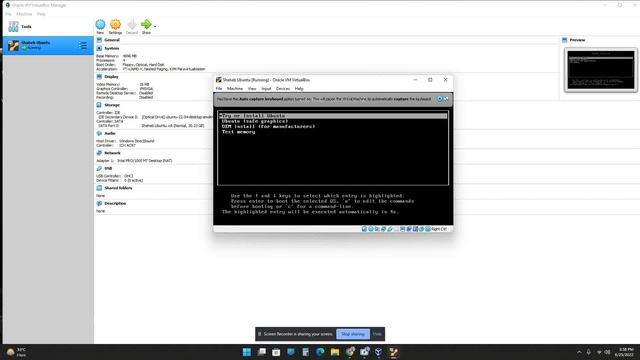Screen dimensions: 640x360
Task: Open the Help menu in VirtualBox Manager
Action: click(x=41, y=14)
